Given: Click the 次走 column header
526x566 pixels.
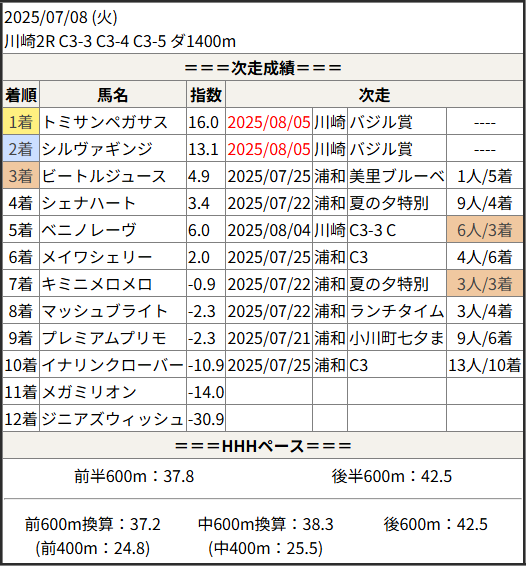Looking at the screenshot, I should click(374, 95).
